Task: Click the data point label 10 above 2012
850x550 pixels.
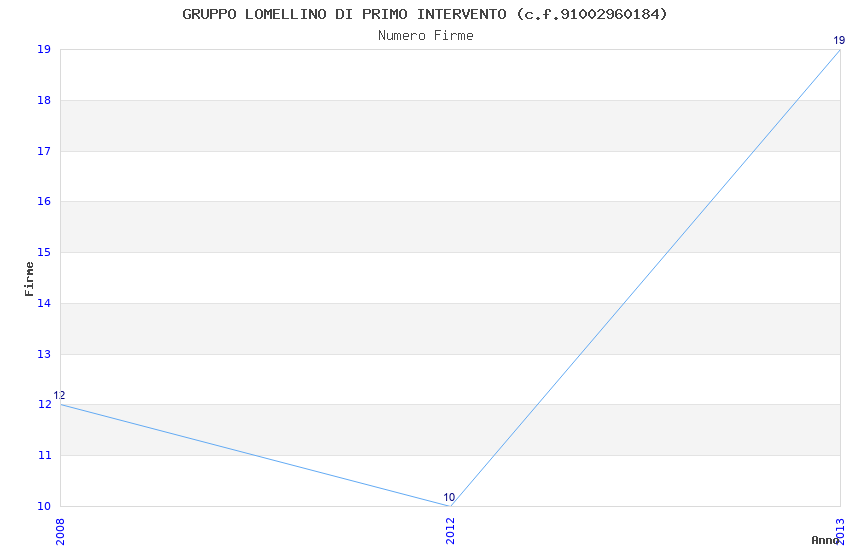Action: point(449,497)
